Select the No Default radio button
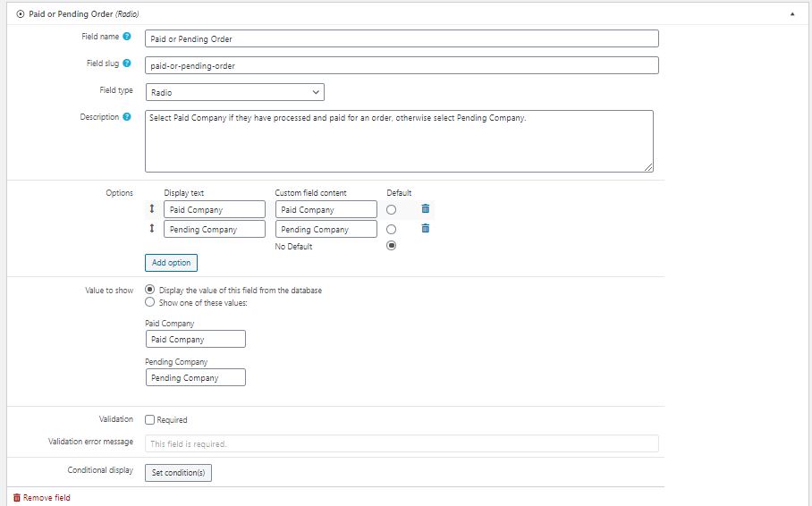The height and width of the screenshot is (506, 812). 392,246
